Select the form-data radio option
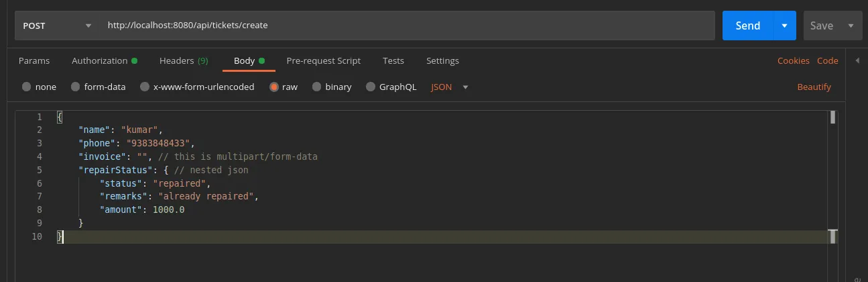The image size is (868, 282). click(76, 87)
